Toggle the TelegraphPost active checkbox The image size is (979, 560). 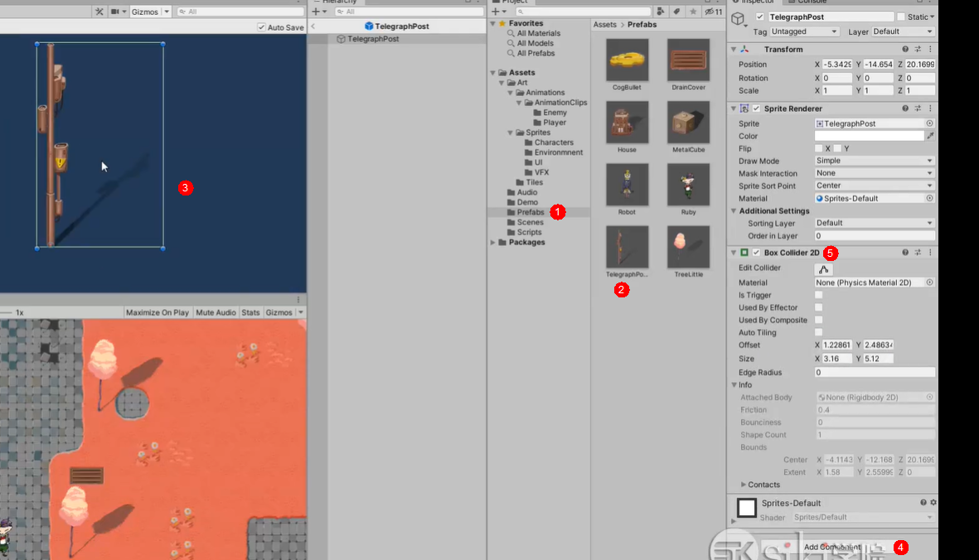click(760, 17)
